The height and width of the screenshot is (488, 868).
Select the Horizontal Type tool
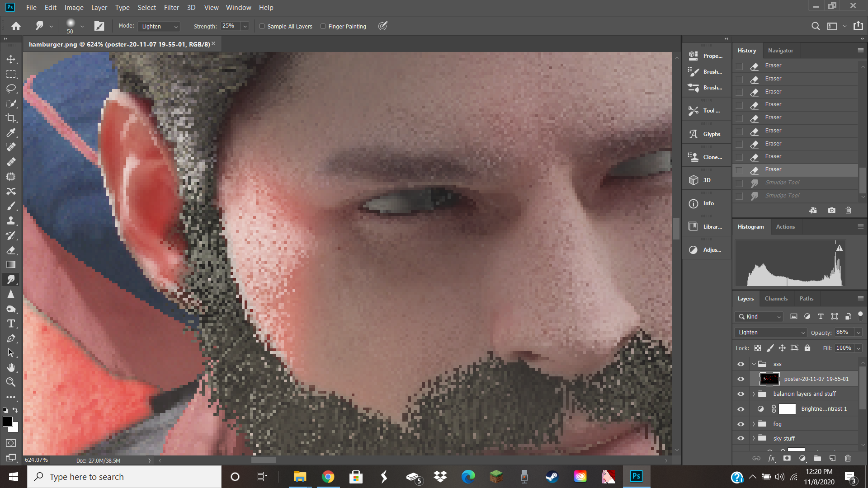11,324
